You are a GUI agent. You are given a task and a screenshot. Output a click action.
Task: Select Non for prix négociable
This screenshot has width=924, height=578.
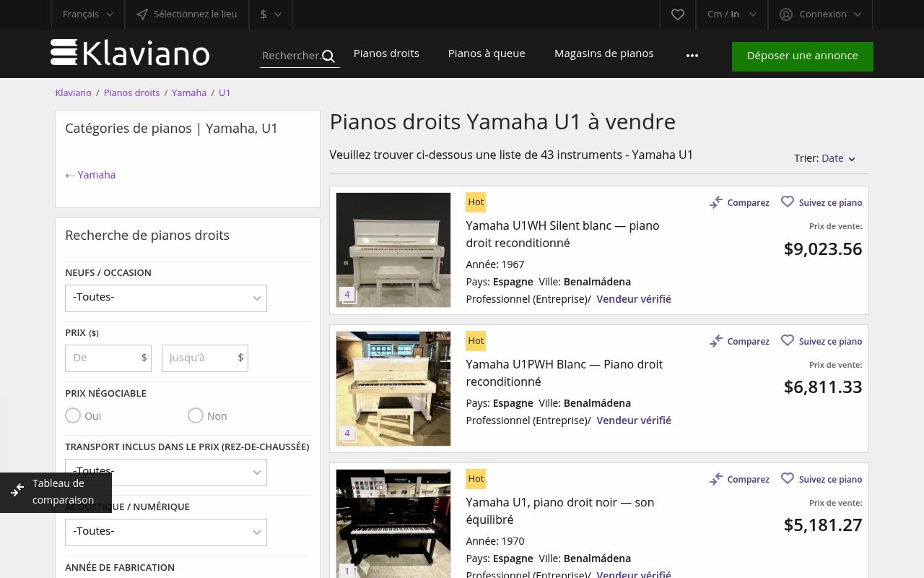point(196,415)
